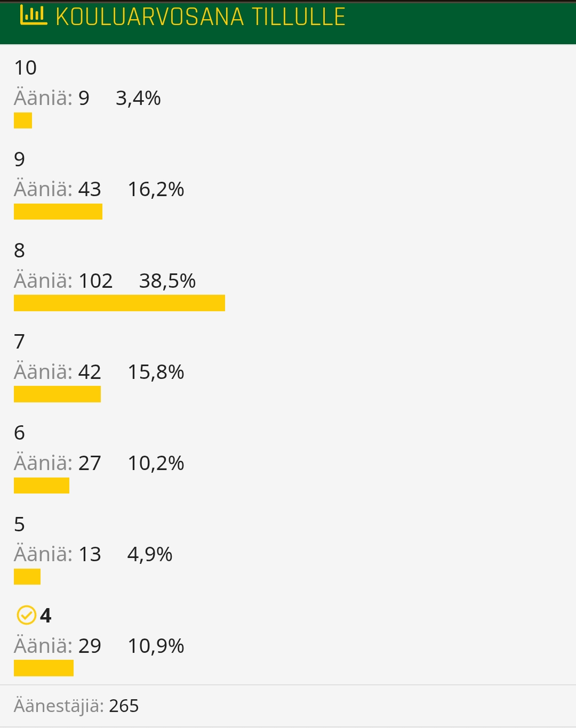
Task: Click the yellow bar under grade 6
Action: 42,486
